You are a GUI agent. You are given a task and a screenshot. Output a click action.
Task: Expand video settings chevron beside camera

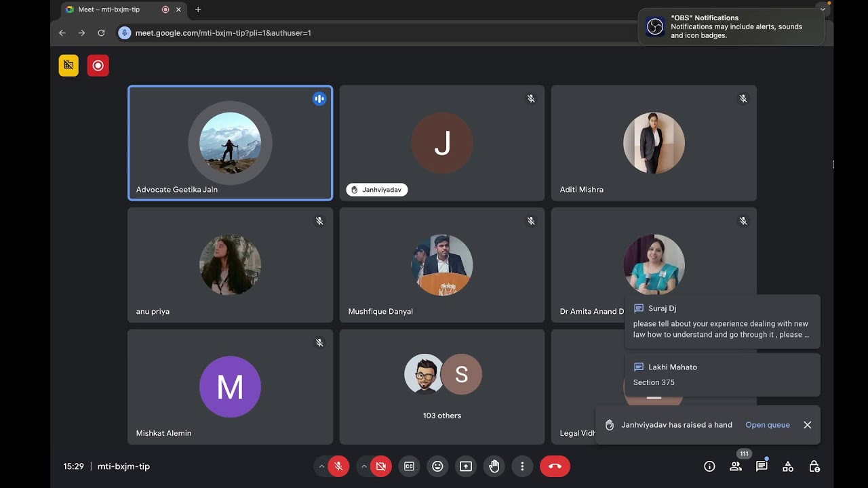[x=364, y=466]
